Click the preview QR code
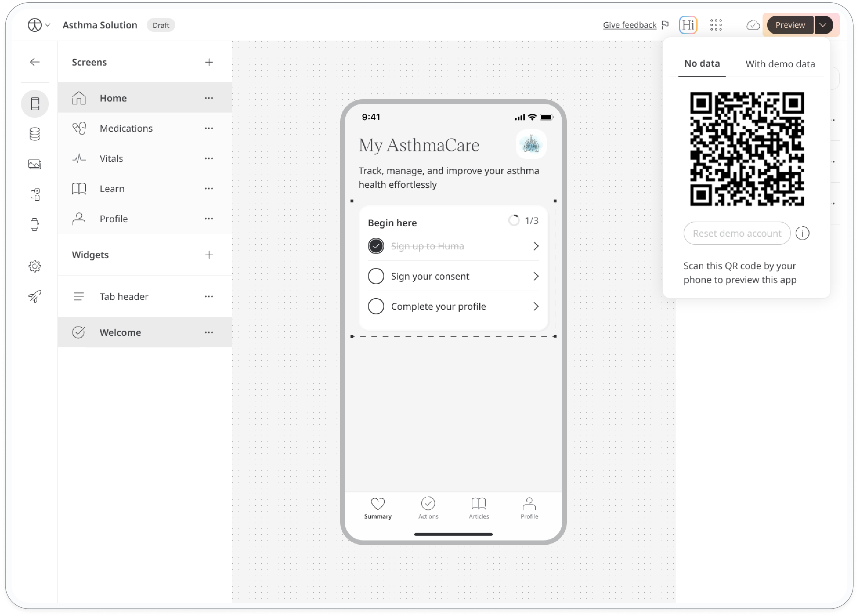This screenshot has width=858, height=616. pos(747,149)
